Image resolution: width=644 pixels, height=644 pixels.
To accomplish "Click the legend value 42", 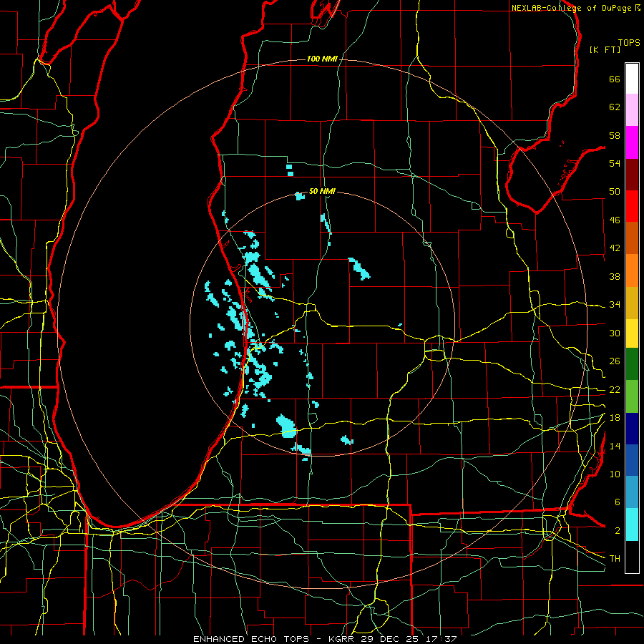I will point(615,248).
